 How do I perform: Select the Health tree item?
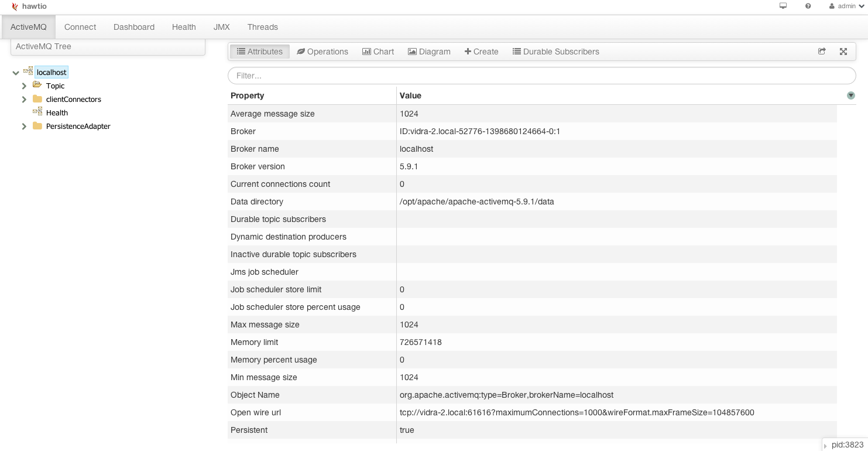(57, 112)
